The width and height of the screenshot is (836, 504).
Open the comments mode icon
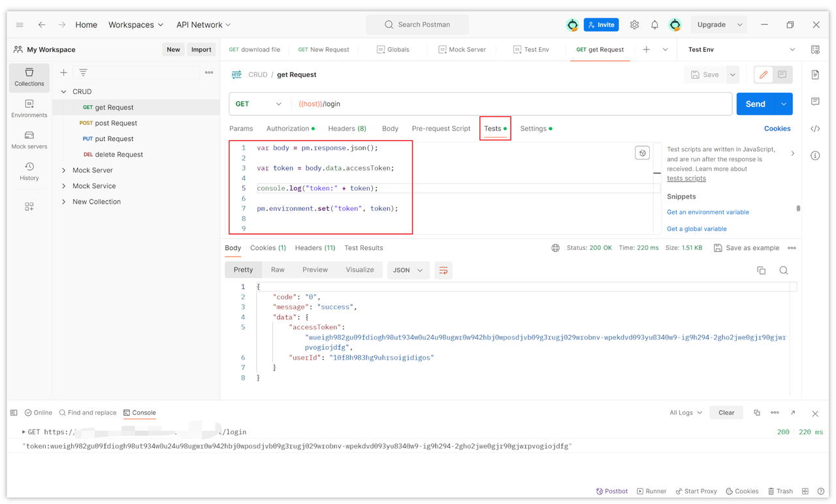[782, 74]
